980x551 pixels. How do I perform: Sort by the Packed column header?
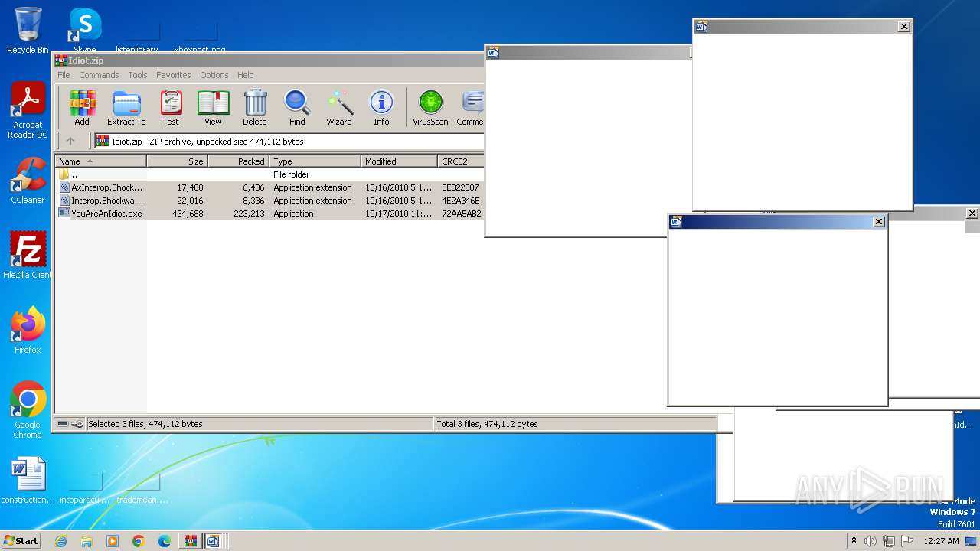click(x=239, y=161)
